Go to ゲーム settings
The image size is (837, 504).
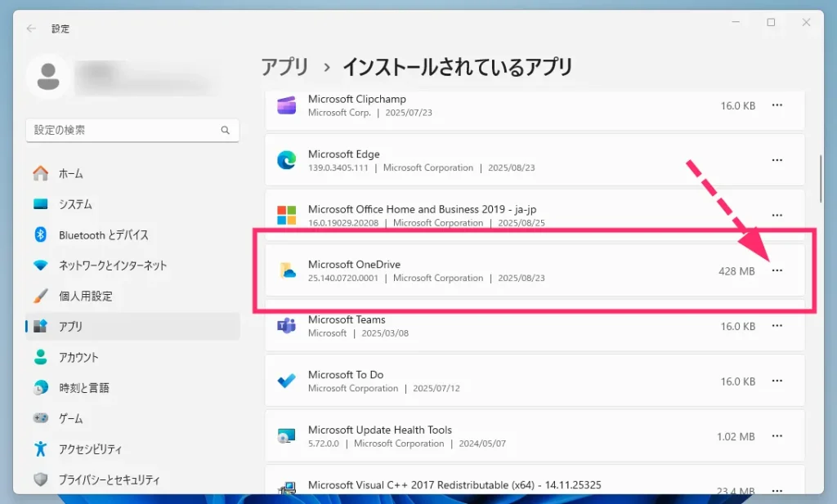(x=132, y=418)
